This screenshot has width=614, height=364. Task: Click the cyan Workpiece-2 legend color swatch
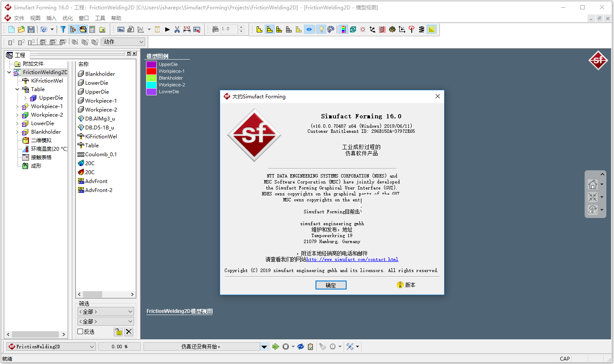coord(152,85)
